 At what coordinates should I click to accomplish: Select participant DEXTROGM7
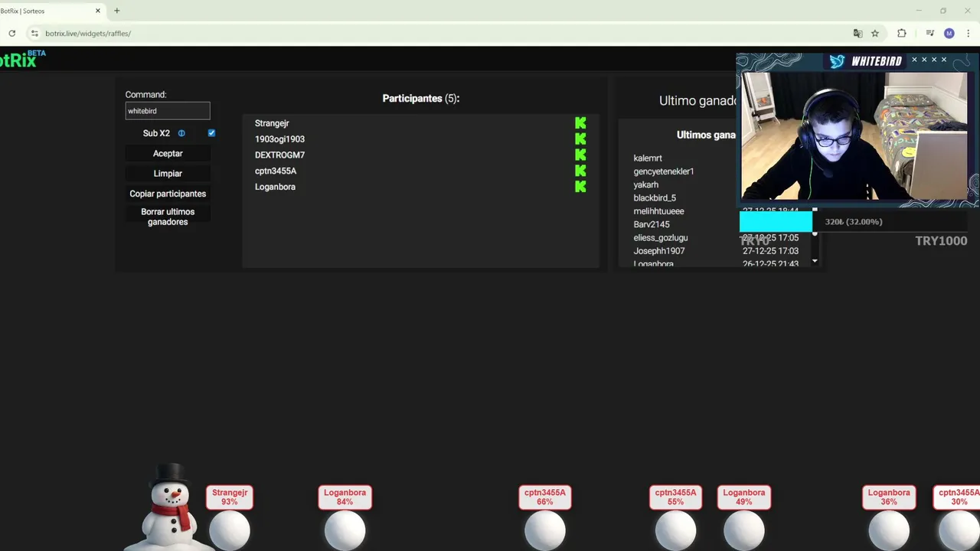pos(279,155)
